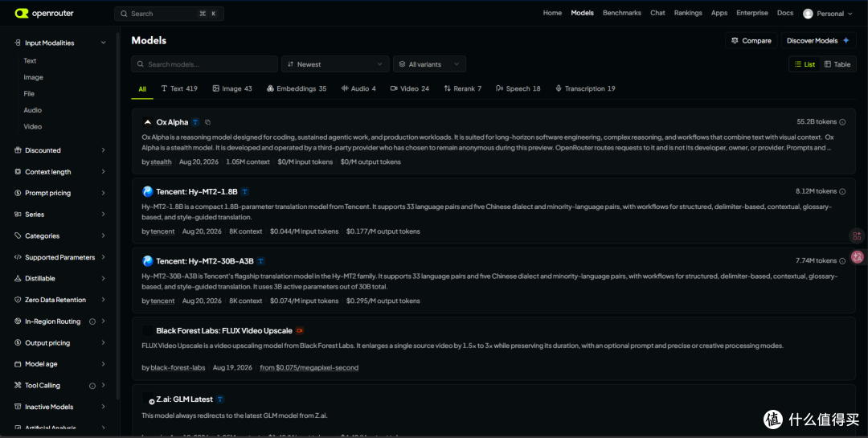The height and width of the screenshot is (438, 868).
Task: Open the All variants dropdown
Action: tap(429, 64)
